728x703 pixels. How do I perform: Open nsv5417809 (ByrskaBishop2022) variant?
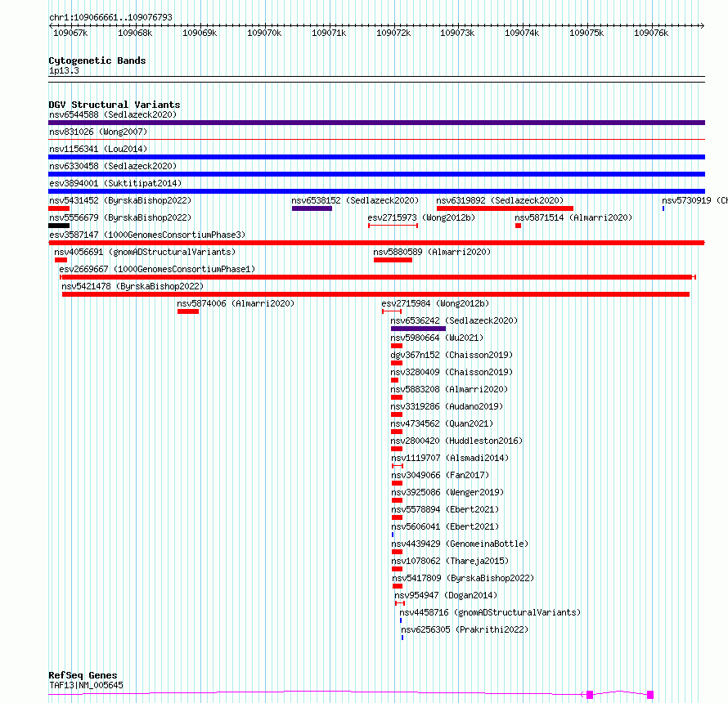tap(463, 578)
